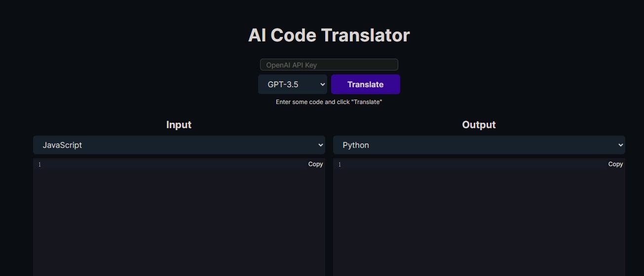Click the Python label in output selector
This screenshot has width=644, height=276.
click(x=356, y=145)
